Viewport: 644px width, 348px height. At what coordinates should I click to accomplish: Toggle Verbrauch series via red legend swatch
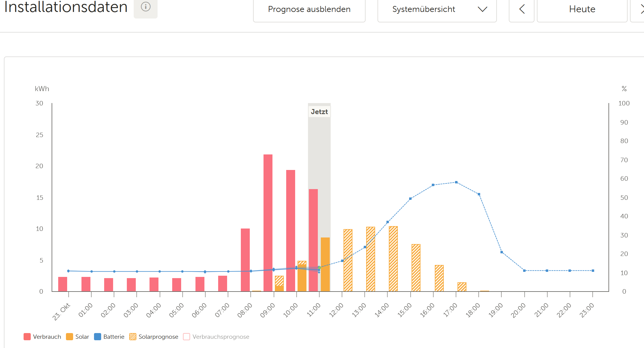coord(27,337)
